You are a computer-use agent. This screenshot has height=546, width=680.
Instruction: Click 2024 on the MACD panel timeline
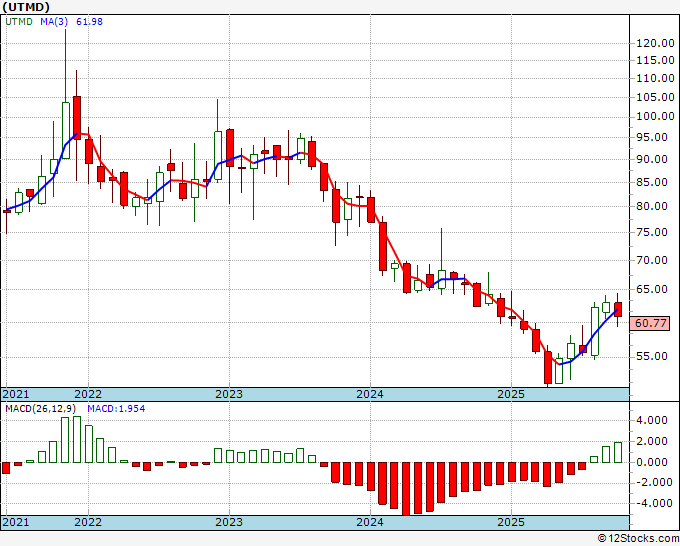370,523
